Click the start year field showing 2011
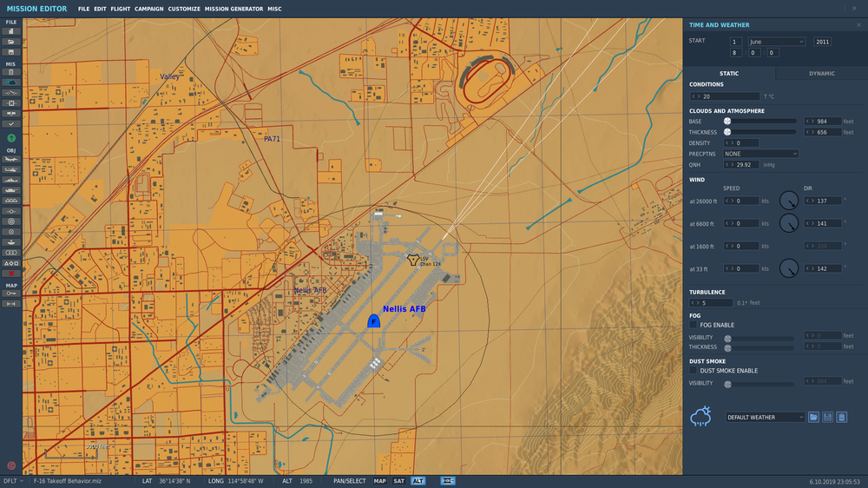The width and height of the screenshot is (868, 488). [x=822, y=42]
